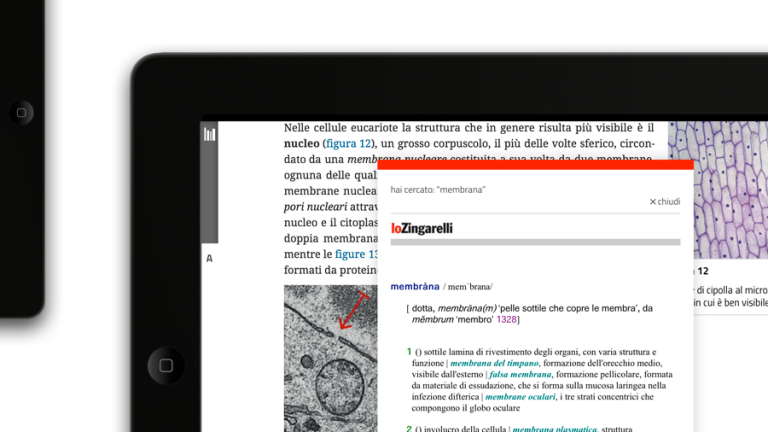The image size is (768, 432).
Task: Click the purple "1328" date reference
Action: click(506, 320)
